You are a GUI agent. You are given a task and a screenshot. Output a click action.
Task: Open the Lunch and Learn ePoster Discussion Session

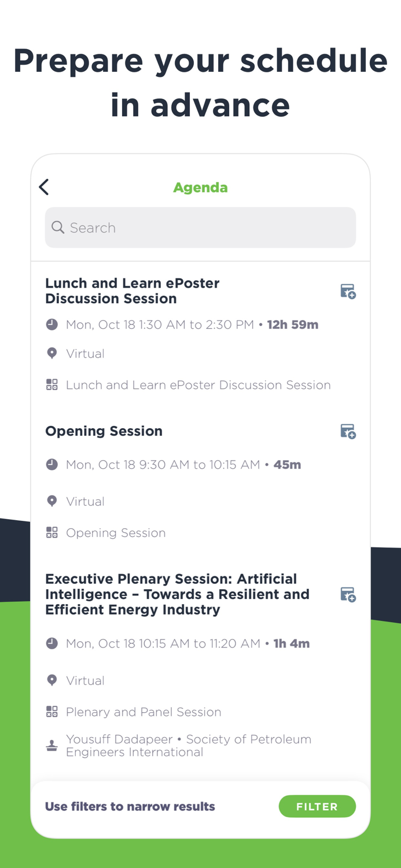pyautogui.click(x=132, y=291)
